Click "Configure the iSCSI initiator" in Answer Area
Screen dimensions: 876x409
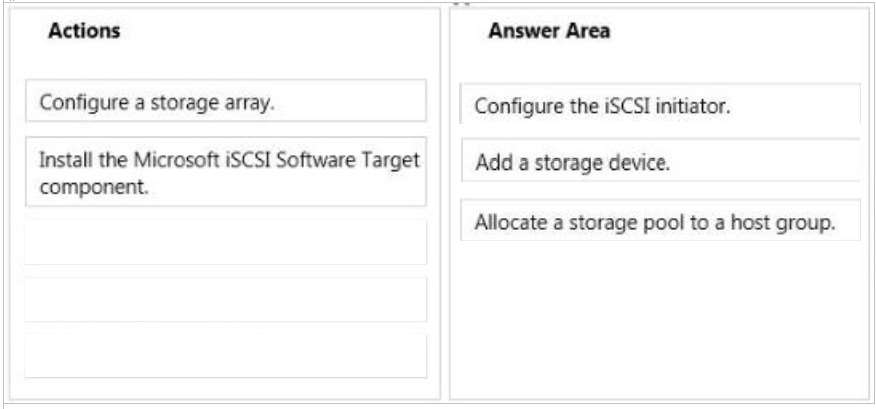(660, 104)
